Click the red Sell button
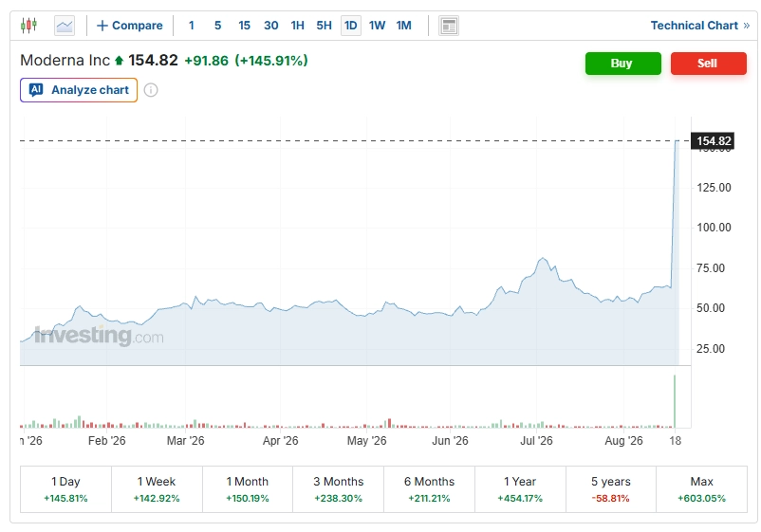The image size is (761, 532). (709, 64)
